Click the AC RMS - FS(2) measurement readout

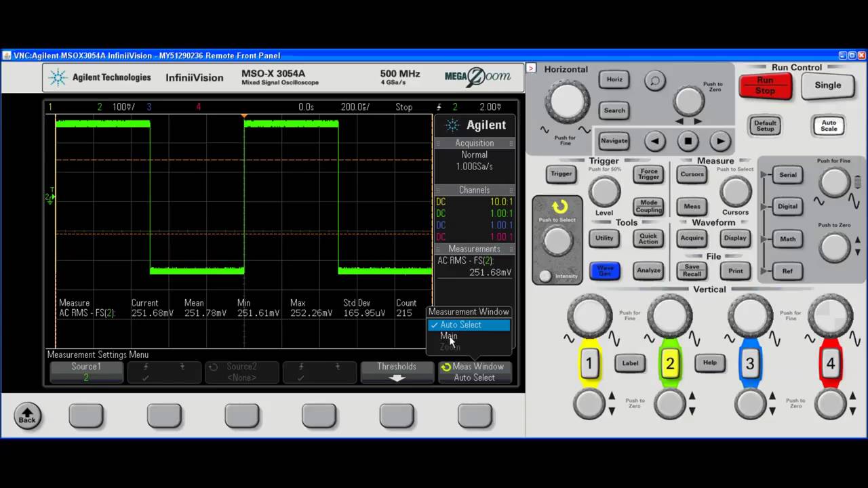(475, 266)
